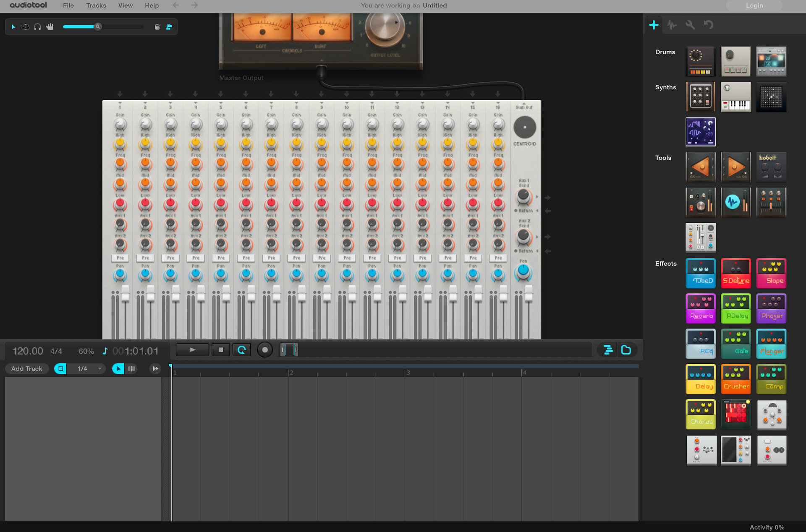Screen dimensions: 806x532
Task: Click the Add Track button
Action: tap(27, 368)
